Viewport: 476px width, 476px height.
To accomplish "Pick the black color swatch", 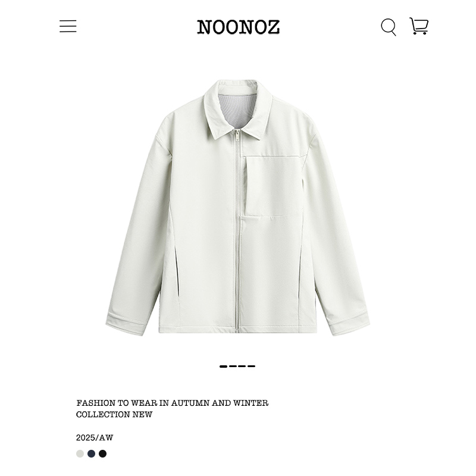I will coord(102,453).
